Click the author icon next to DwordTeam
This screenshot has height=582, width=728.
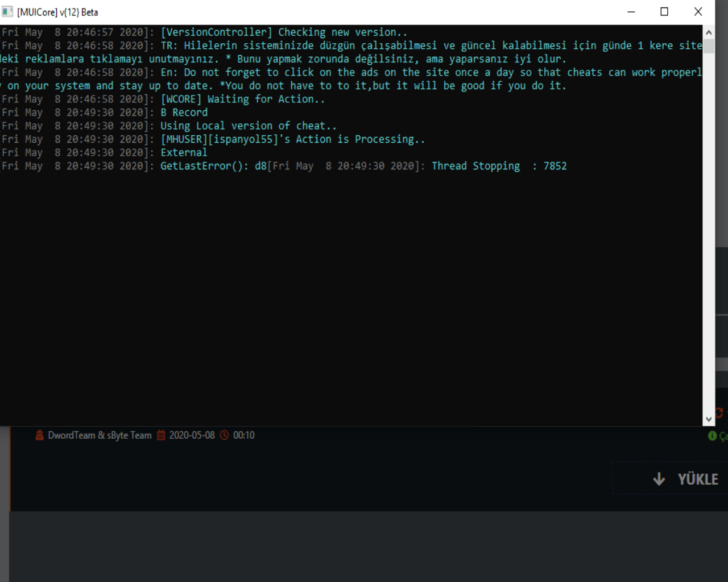pyautogui.click(x=39, y=435)
